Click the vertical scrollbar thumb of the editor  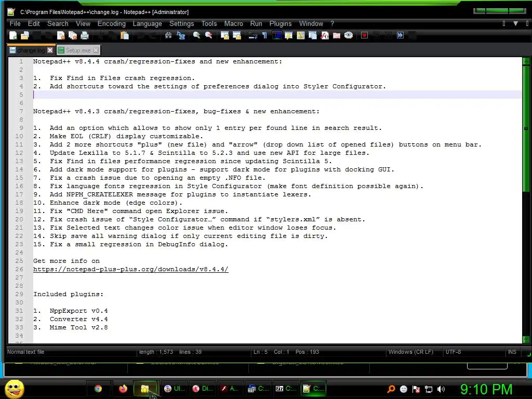(526, 129)
